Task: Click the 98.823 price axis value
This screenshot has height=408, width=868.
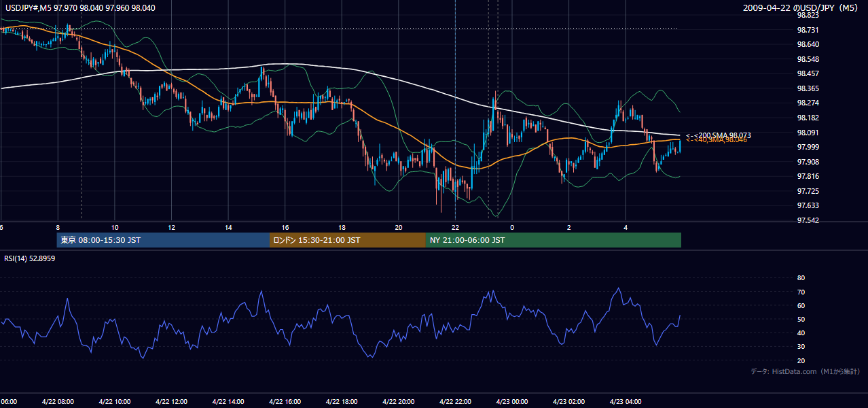Action: [808, 15]
